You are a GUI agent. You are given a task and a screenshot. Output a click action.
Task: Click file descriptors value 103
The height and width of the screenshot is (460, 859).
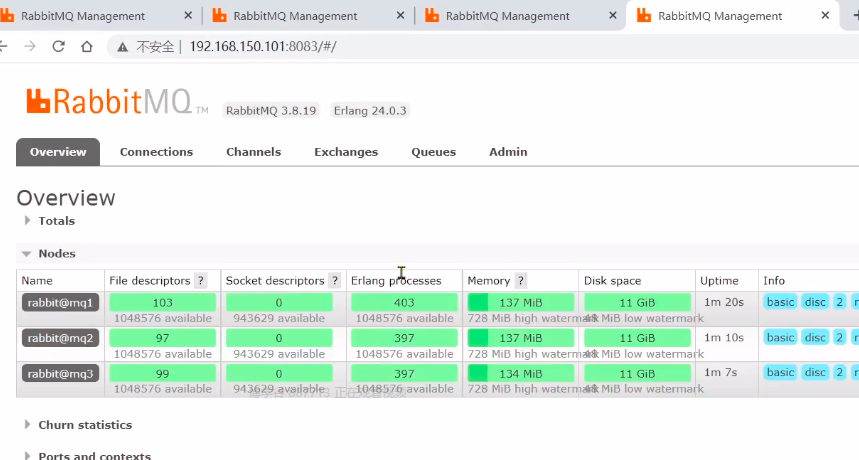pos(163,302)
